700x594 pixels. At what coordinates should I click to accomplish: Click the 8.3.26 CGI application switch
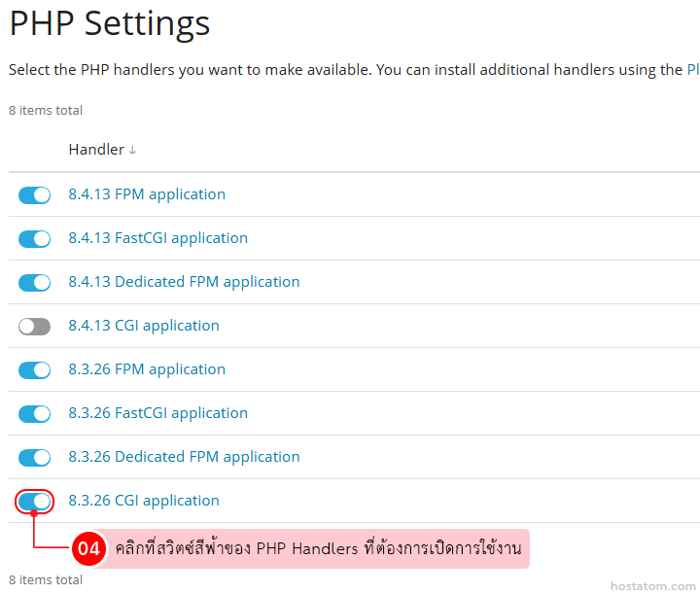coord(34,502)
